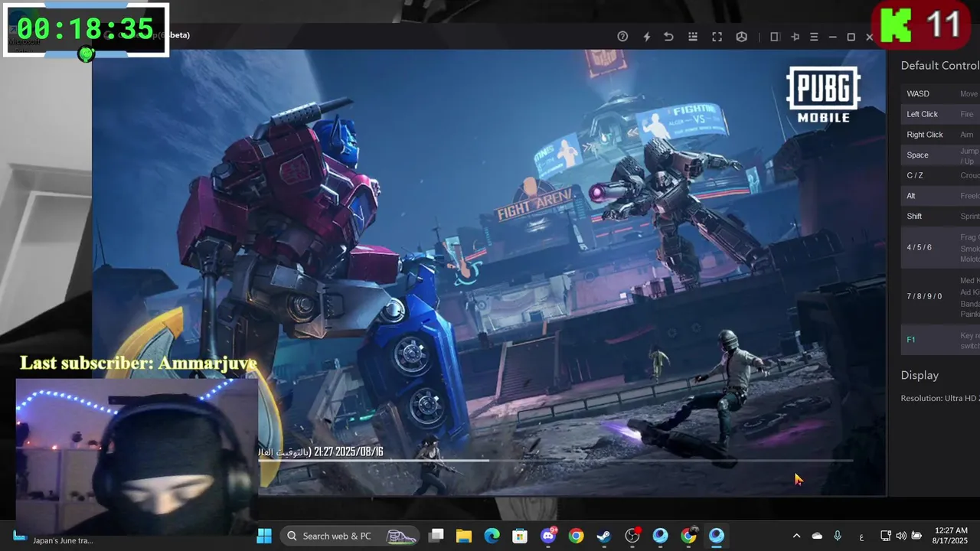980x551 pixels.
Task: Select the Shift key control row
Action: (x=940, y=217)
